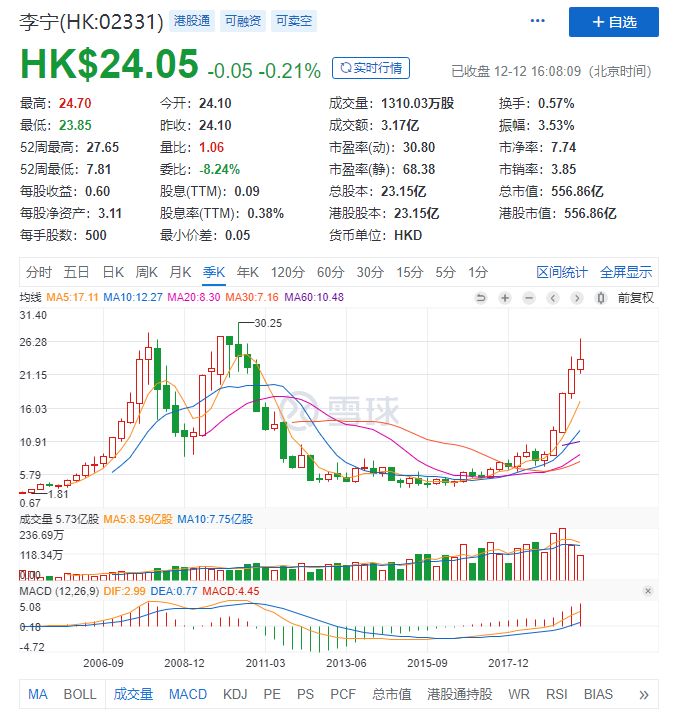Toggle the PS indicator

tap(305, 695)
